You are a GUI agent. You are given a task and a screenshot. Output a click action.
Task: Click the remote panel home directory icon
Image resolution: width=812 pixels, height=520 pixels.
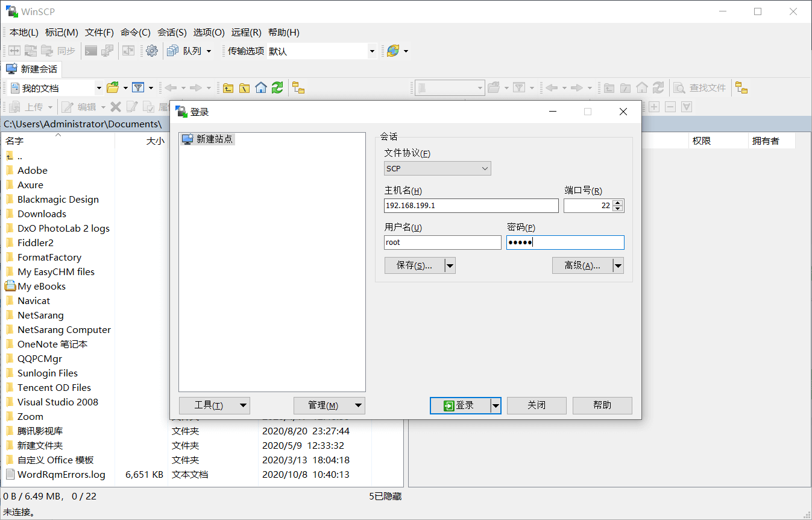[x=642, y=88]
